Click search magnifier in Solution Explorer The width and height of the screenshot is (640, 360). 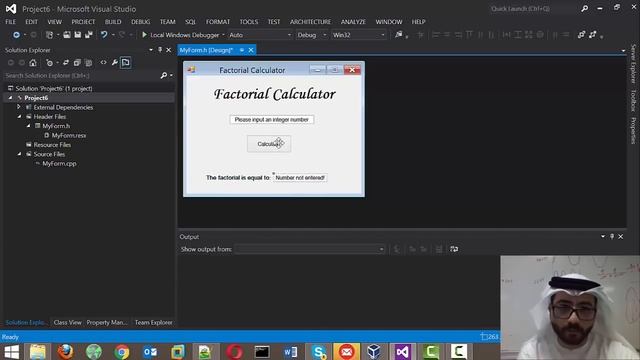coord(164,76)
